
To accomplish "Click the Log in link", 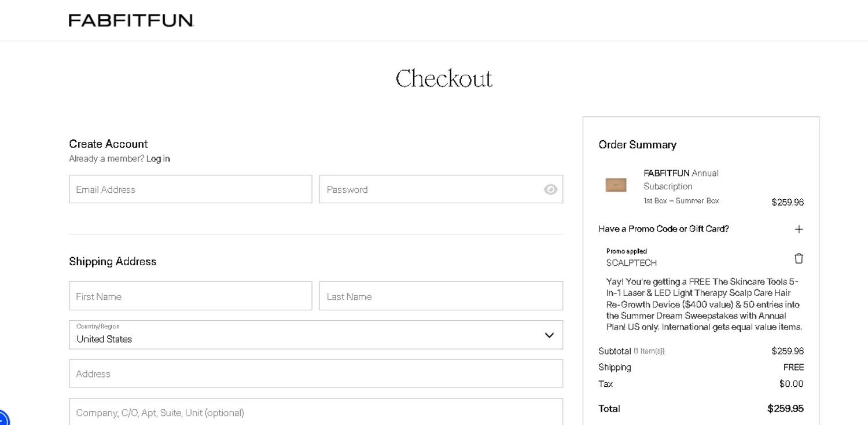I will [158, 159].
